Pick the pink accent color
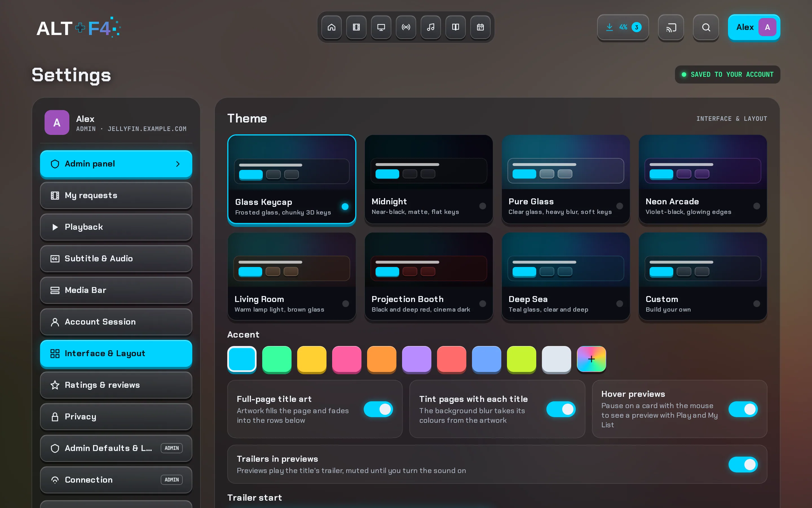This screenshot has height=508, width=812. pos(347,359)
